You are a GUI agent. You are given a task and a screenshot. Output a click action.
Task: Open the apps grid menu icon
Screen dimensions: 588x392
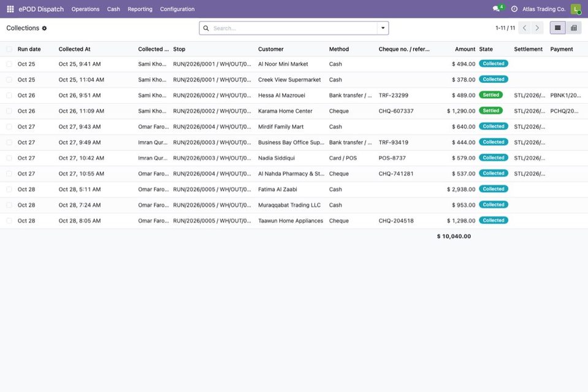click(x=10, y=9)
